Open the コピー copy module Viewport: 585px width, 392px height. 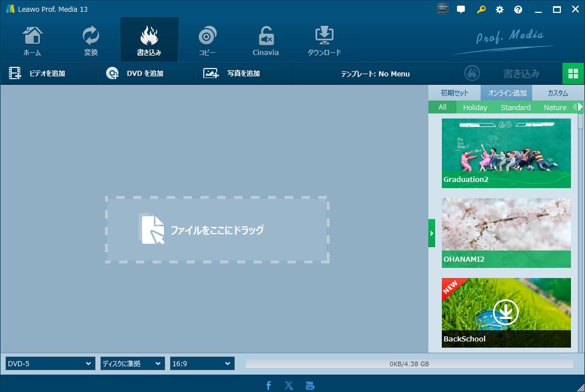tap(207, 40)
